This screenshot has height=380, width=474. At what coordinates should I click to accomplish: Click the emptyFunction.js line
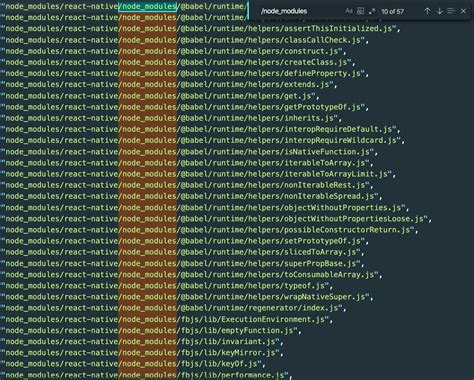151,331
